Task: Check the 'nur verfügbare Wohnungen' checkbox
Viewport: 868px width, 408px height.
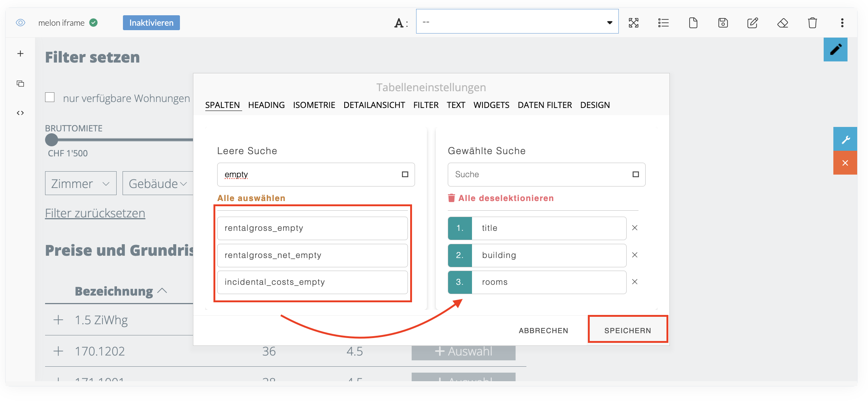Action: pos(50,98)
